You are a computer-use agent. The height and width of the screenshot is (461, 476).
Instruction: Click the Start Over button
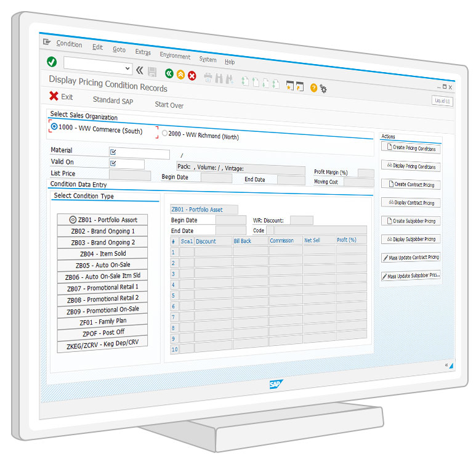(169, 105)
